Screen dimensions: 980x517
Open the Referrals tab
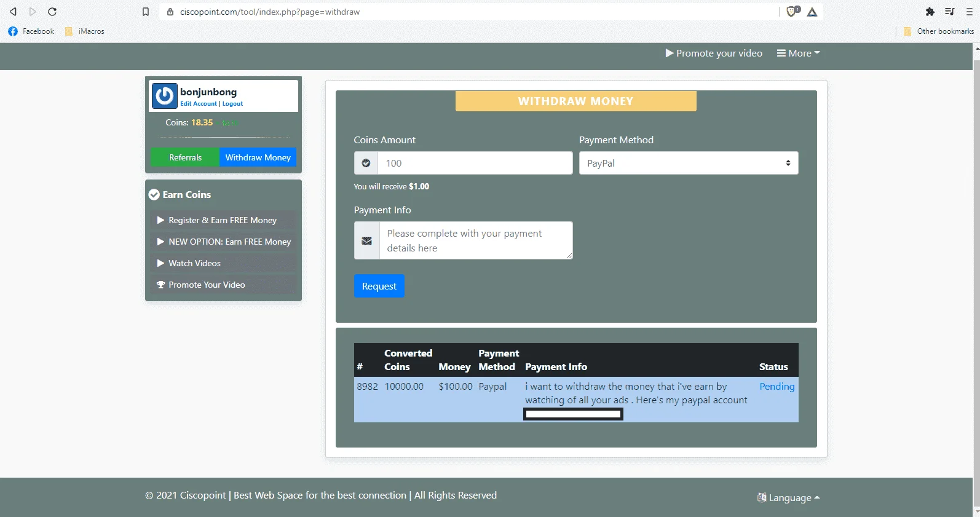coord(185,157)
